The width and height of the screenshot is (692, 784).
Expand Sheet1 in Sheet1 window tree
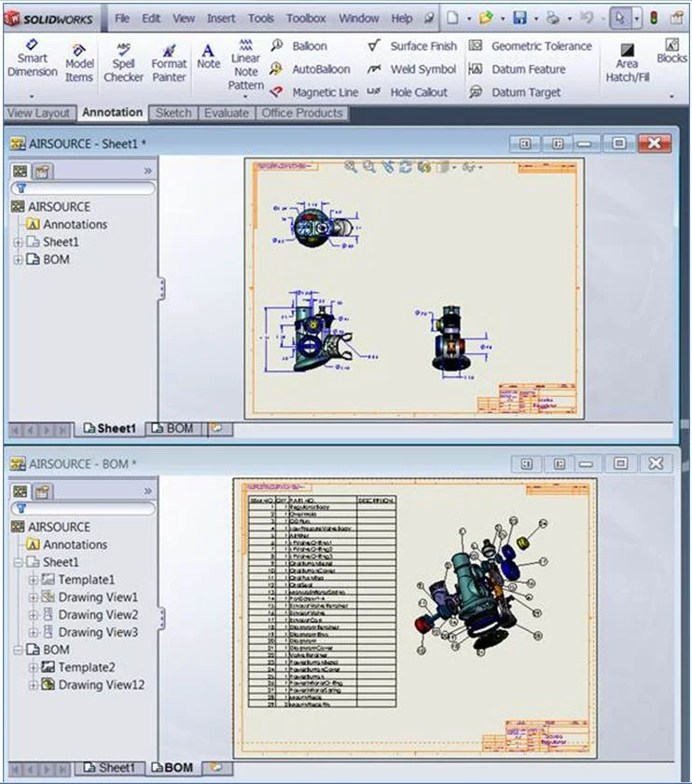[18, 242]
